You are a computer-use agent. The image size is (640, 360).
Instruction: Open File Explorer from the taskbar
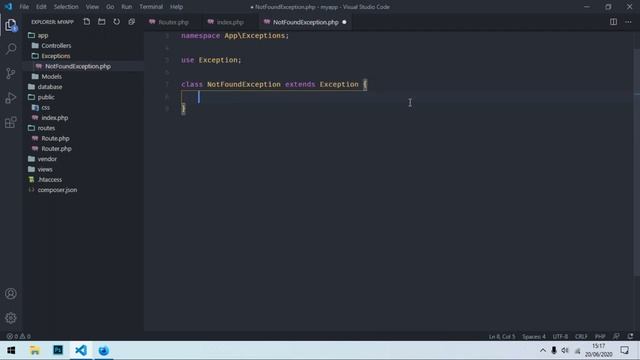point(35,350)
